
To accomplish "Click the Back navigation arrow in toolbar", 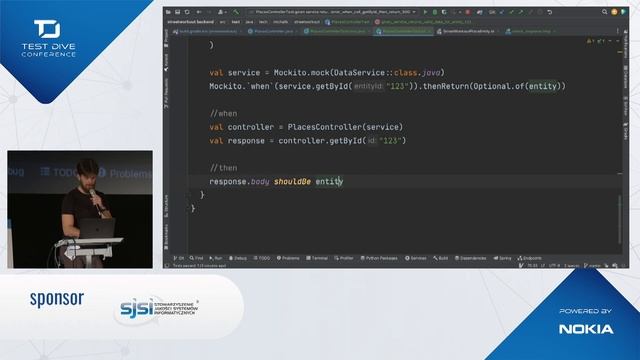I will click(x=199, y=12).
